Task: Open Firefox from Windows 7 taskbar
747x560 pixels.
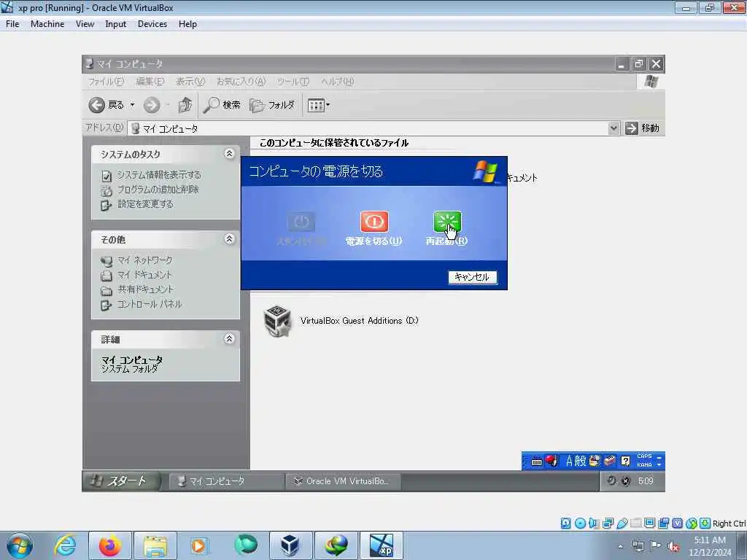Action: tap(110, 545)
